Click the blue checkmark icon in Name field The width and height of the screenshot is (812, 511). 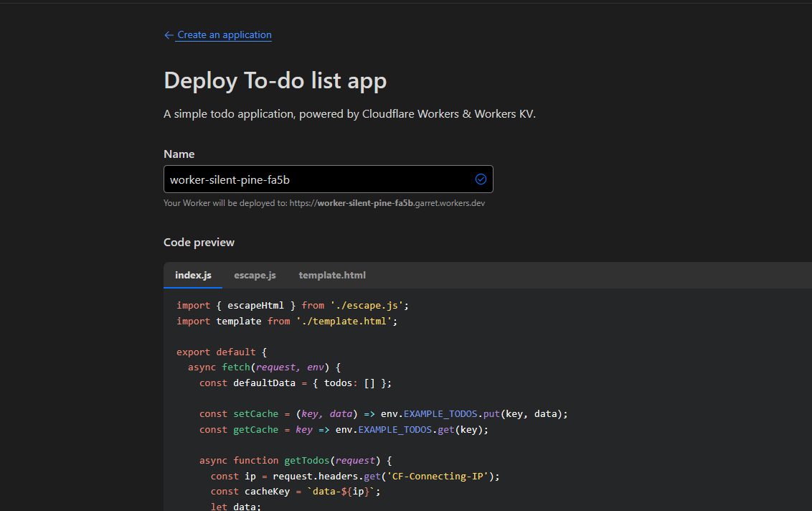pos(481,179)
